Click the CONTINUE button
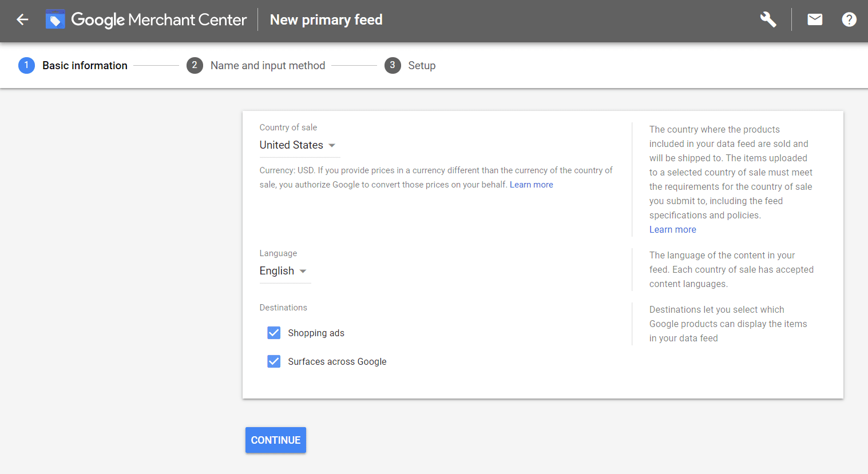The image size is (868, 474). click(x=276, y=440)
